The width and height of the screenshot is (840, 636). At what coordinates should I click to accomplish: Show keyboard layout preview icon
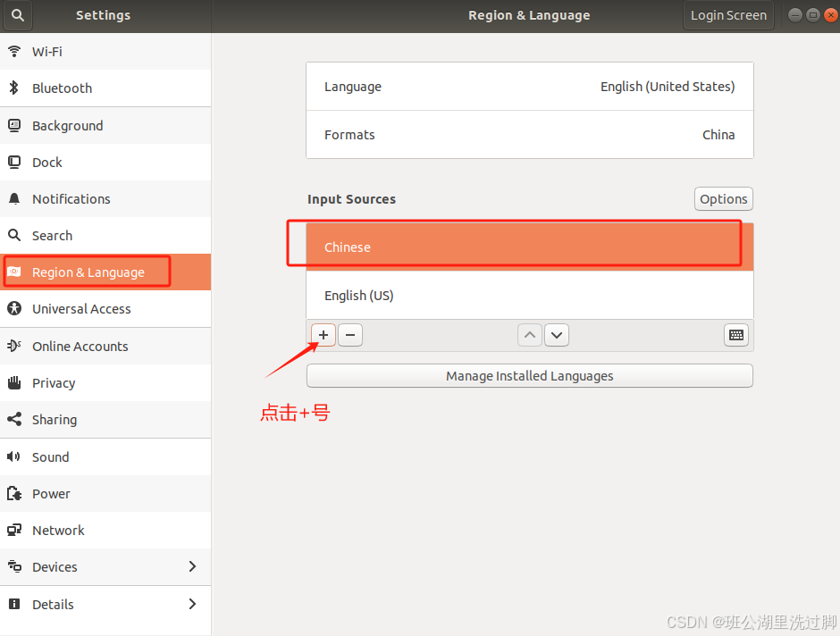tap(736, 335)
